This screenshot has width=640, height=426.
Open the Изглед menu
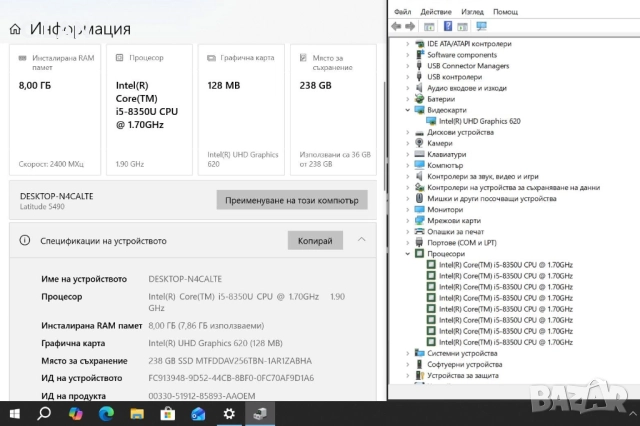point(472,12)
